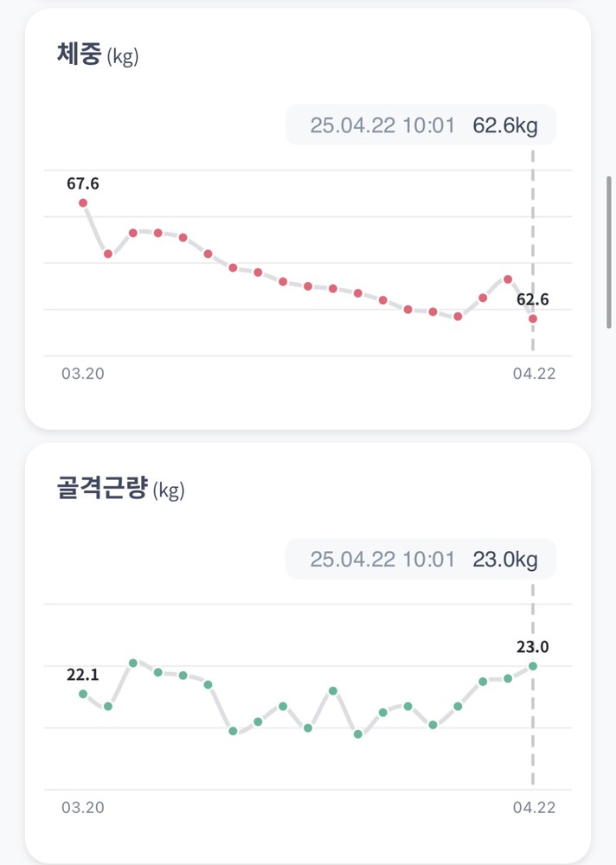Click the weight tooltip showing 62.6kg
Image resolution: width=616 pixels, height=865 pixels.
[421, 125]
